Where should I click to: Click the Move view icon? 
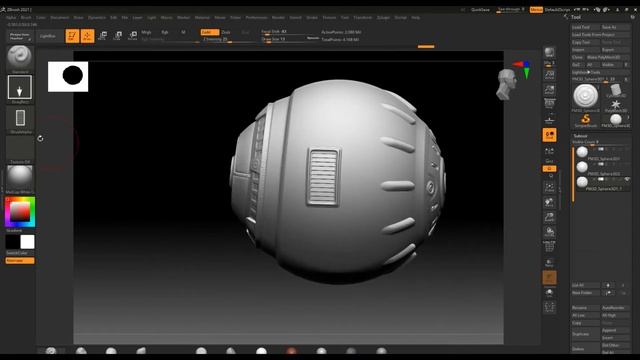[549, 202]
